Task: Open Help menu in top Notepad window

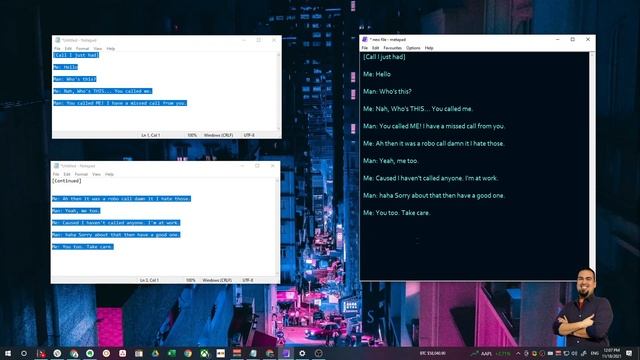Action: pos(111,49)
